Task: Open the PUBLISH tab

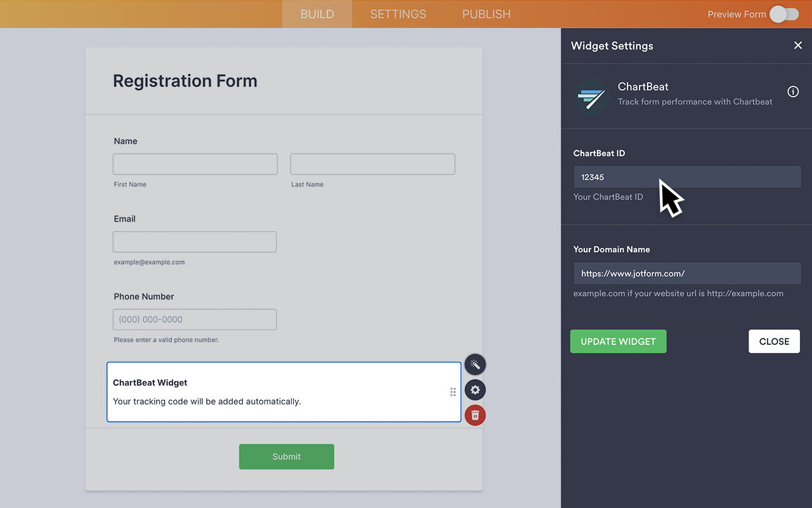Action: click(x=486, y=13)
